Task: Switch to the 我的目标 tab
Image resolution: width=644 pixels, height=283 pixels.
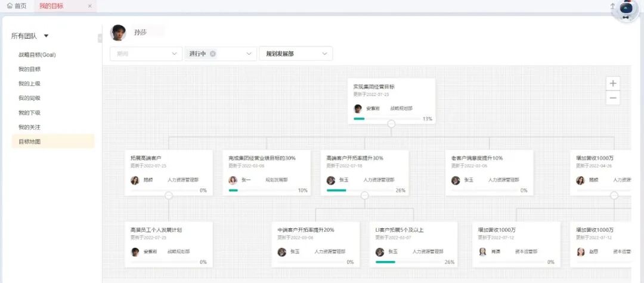Action: [51, 6]
